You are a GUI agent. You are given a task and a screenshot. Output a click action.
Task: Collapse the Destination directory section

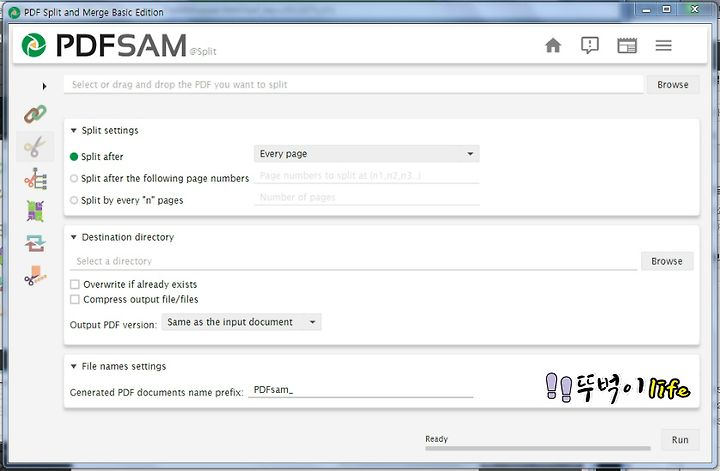pos(73,237)
